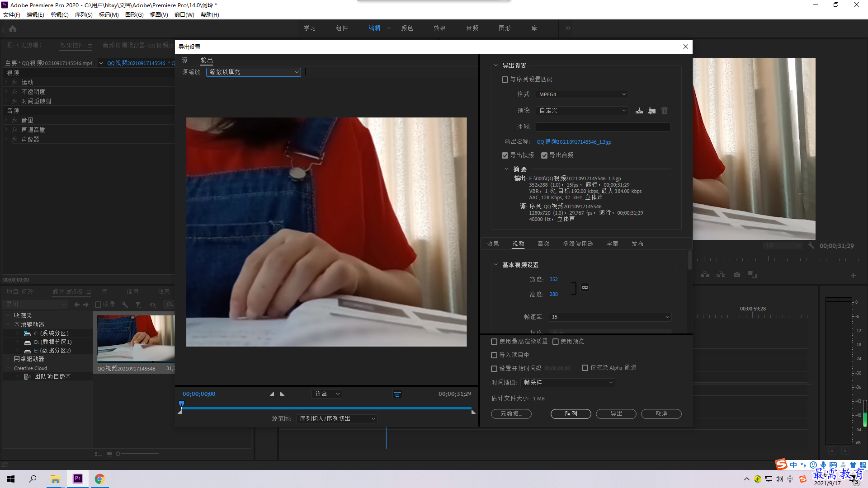The height and width of the screenshot is (488, 868).
Task: Click media browser forward arrow icon
Action: point(86,305)
